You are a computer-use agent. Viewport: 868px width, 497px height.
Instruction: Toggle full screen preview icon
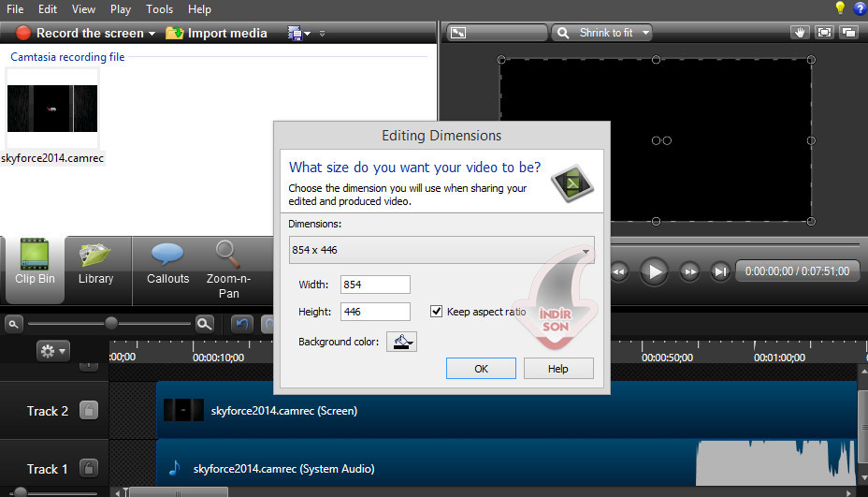point(824,32)
